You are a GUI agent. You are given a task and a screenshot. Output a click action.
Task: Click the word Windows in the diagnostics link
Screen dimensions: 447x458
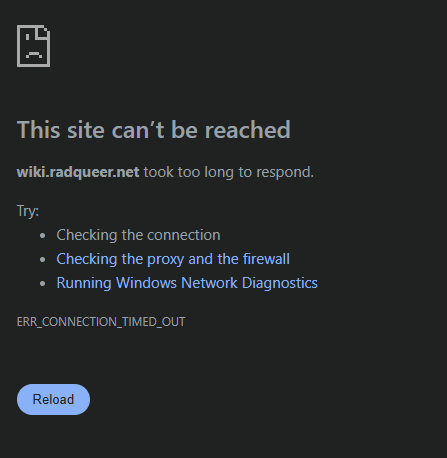(146, 283)
